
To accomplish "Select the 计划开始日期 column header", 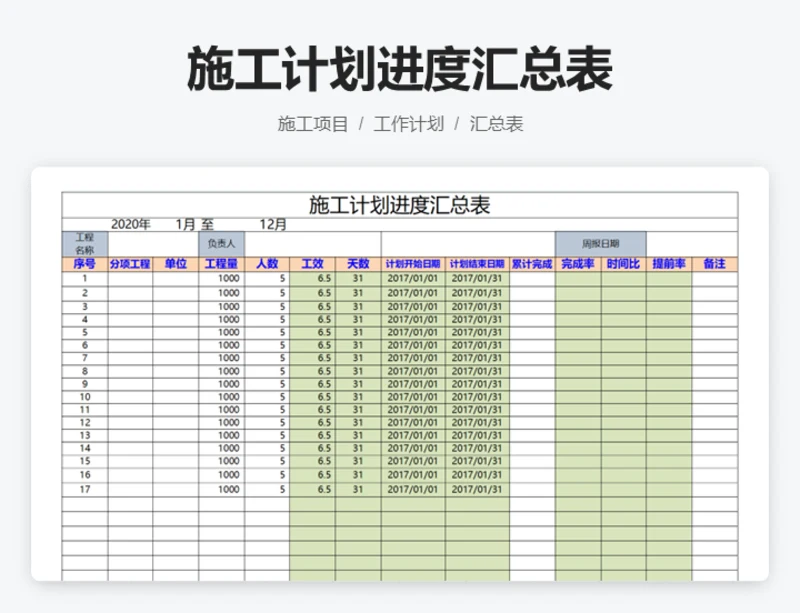I will coord(413,264).
